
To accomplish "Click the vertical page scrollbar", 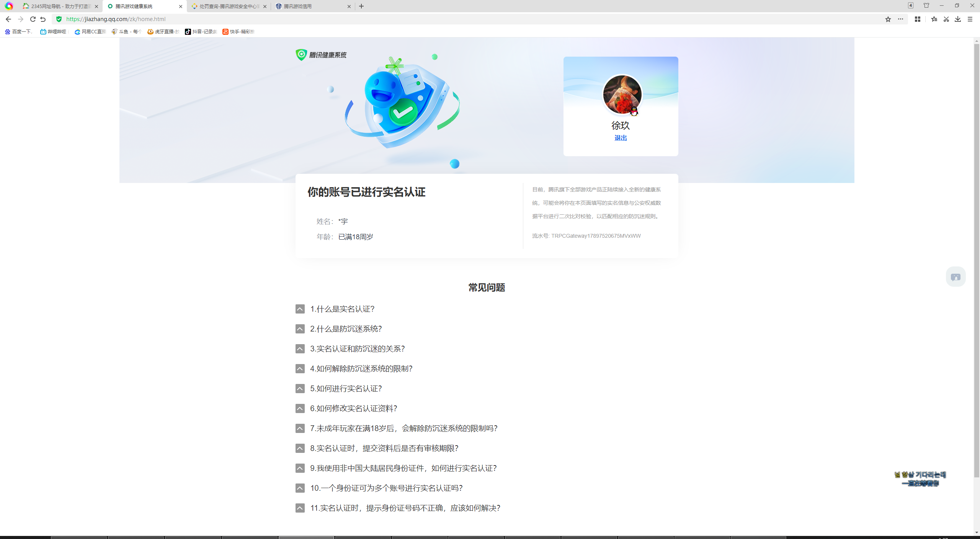I will [977, 260].
